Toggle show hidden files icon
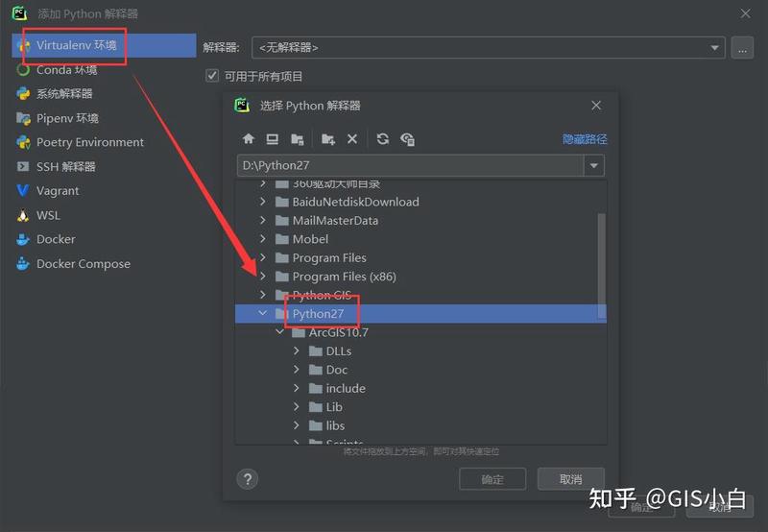This screenshot has height=532, width=768. click(407, 139)
